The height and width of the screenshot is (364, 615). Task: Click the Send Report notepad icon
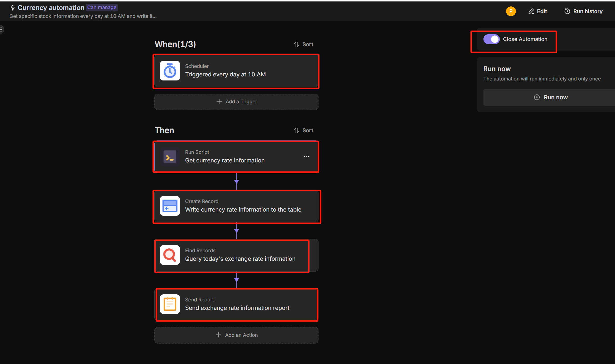[x=170, y=304]
